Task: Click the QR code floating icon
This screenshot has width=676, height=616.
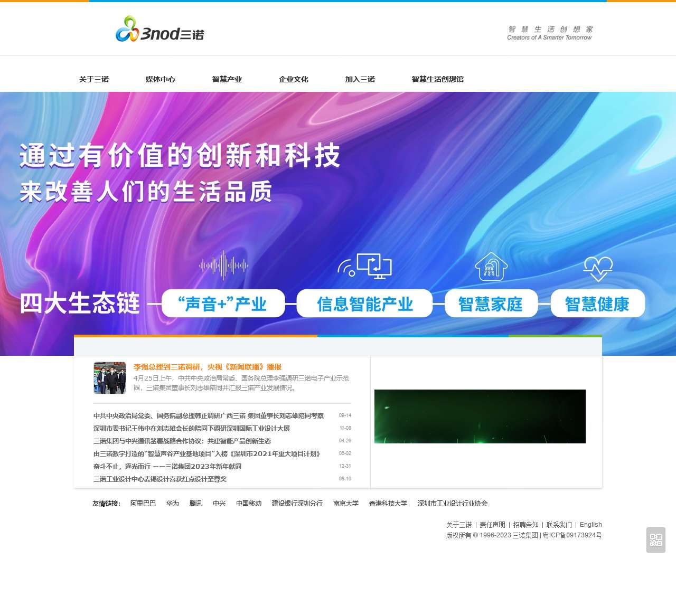Action: point(655,539)
